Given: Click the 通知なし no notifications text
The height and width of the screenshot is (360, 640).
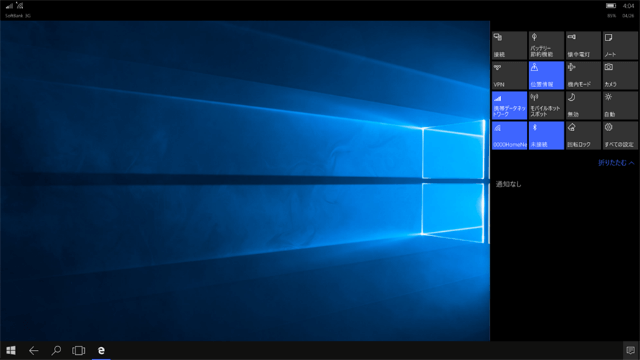Looking at the screenshot, I should pyautogui.click(x=508, y=184).
